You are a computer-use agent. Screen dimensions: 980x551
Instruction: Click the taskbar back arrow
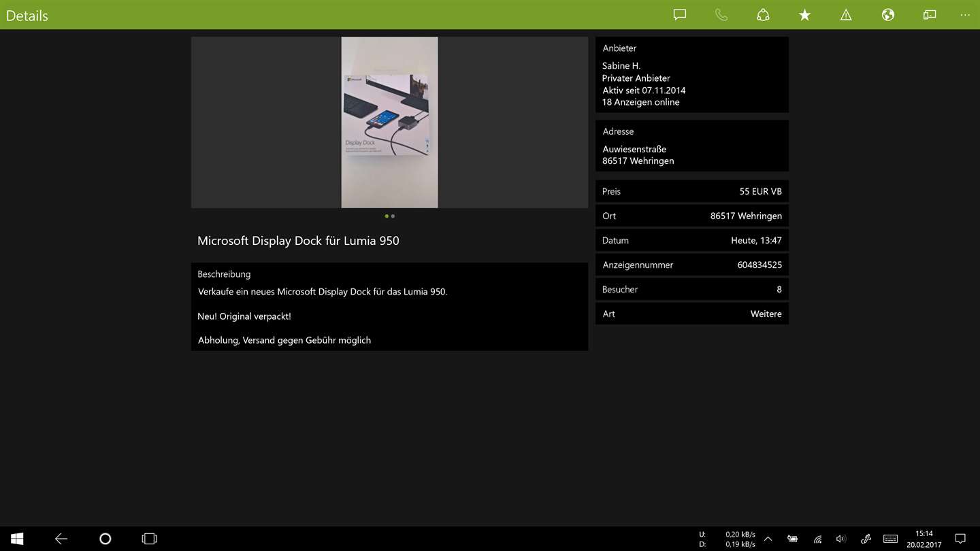click(x=61, y=539)
